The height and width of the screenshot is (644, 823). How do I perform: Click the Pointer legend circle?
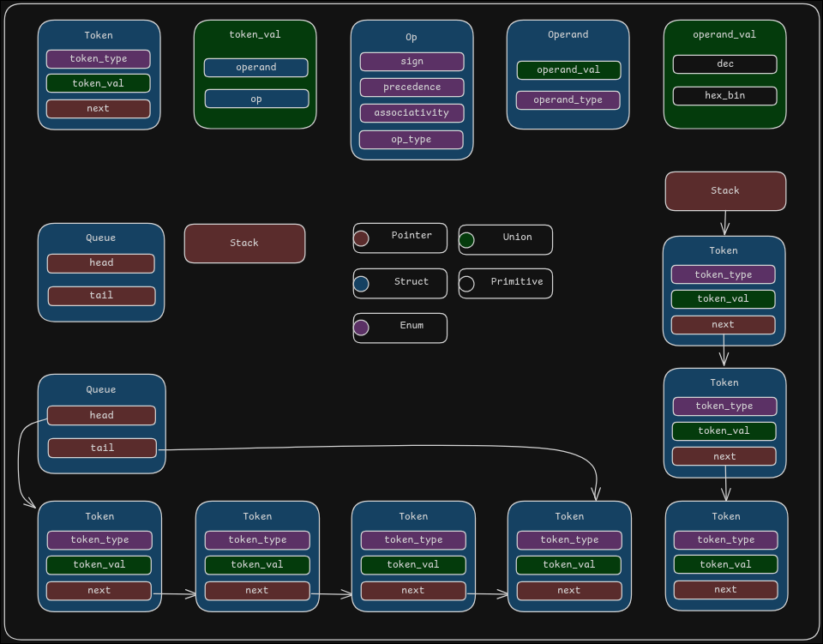[x=362, y=238]
